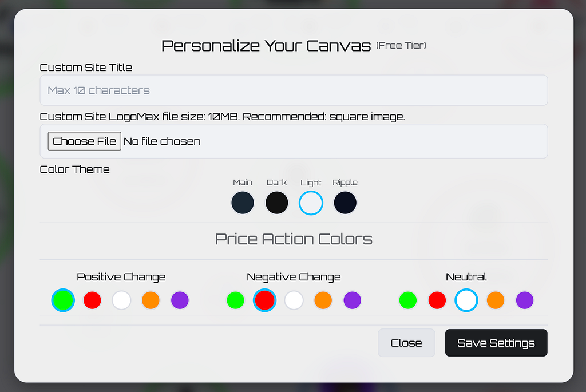The width and height of the screenshot is (586, 392).
Task: Set Positive Change color to green
Action: coord(63,300)
